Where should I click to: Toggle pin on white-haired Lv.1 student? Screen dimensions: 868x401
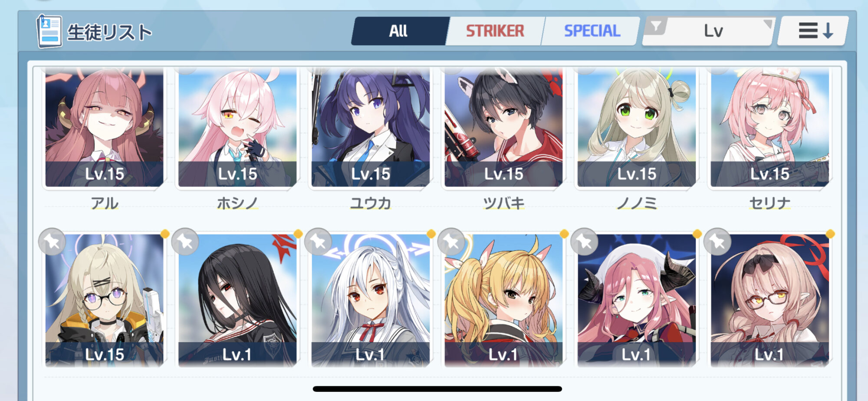coord(318,241)
